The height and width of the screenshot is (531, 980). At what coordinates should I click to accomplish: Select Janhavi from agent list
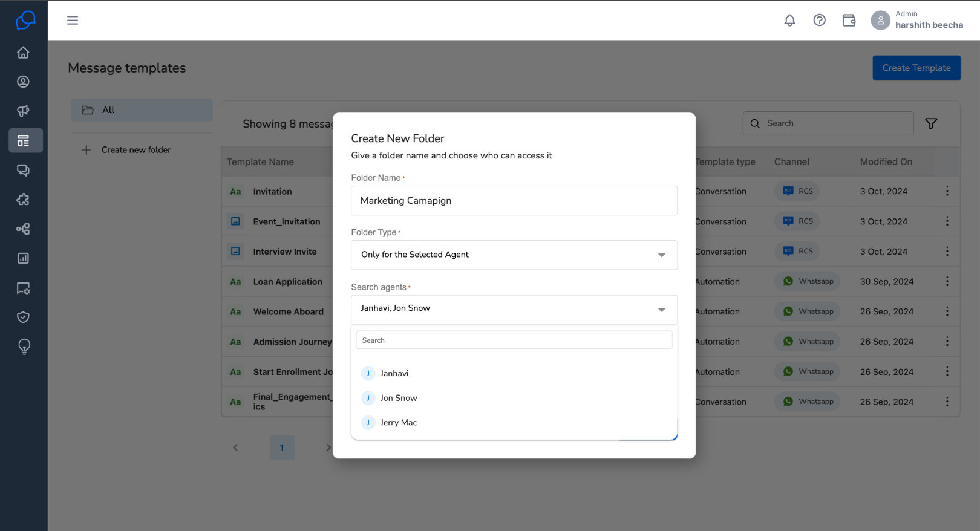pyautogui.click(x=514, y=373)
